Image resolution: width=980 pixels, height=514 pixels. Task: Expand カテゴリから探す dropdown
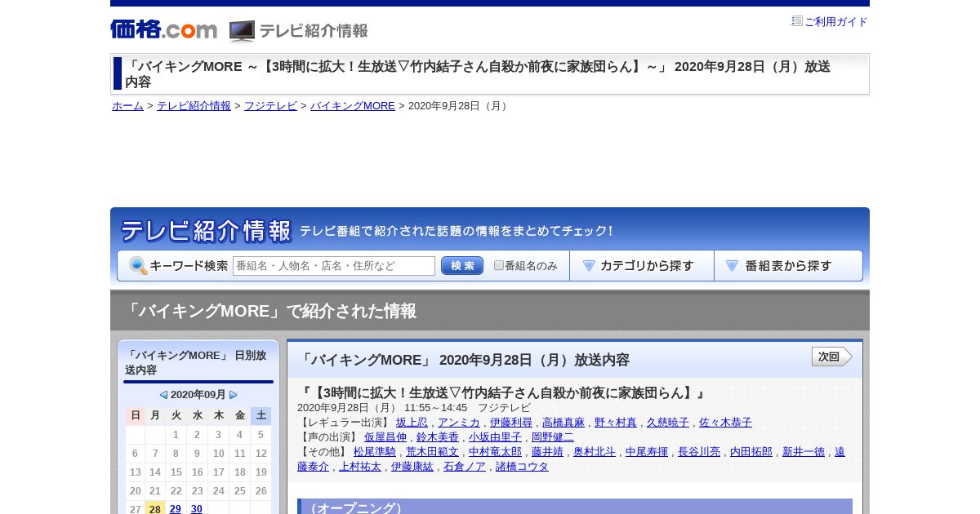click(x=642, y=266)
